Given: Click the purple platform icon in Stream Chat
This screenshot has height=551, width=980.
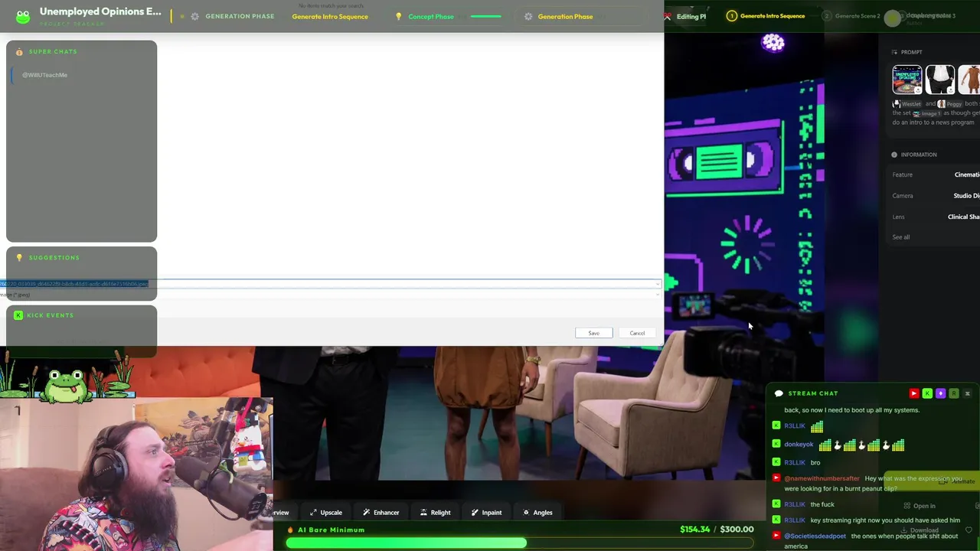Looking at the screenshot, I should pos(940,393).
